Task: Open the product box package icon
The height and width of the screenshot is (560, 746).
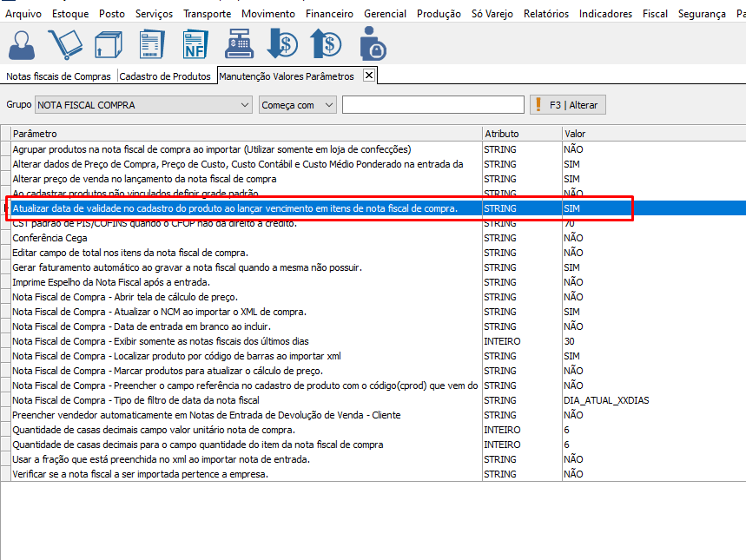Action: 108,43
